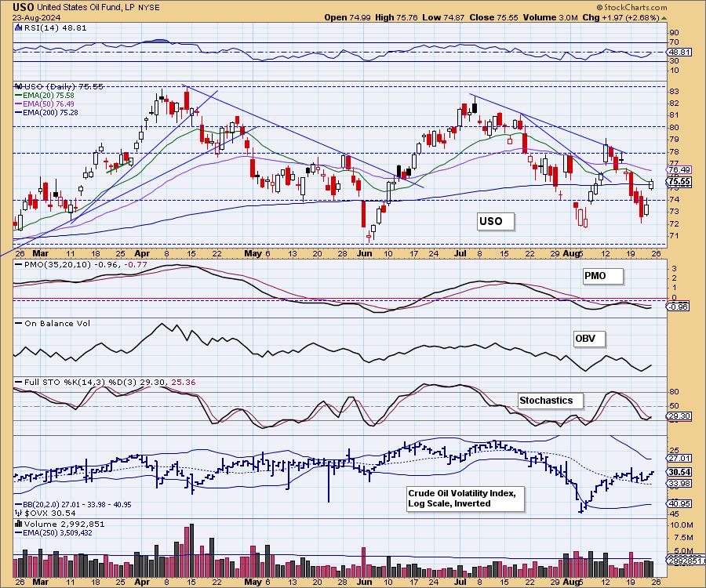Screen dimensions: 706x588
Task: Click the Close 75.55 header value
Action: pos(493,17)
